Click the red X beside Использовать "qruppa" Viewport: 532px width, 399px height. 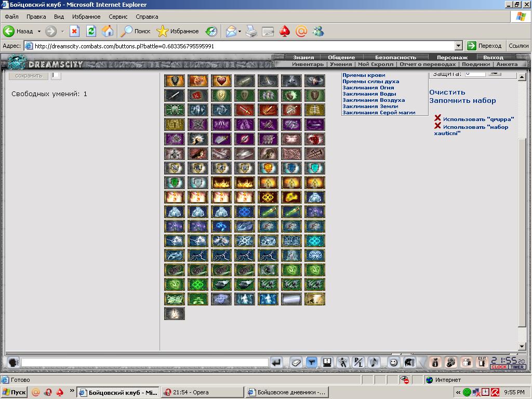coord(437,118)
